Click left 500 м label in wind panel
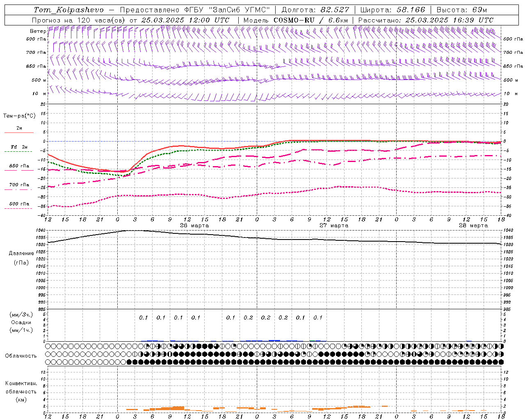This screenshot has width=525, height=420. (x=39, y=80)
